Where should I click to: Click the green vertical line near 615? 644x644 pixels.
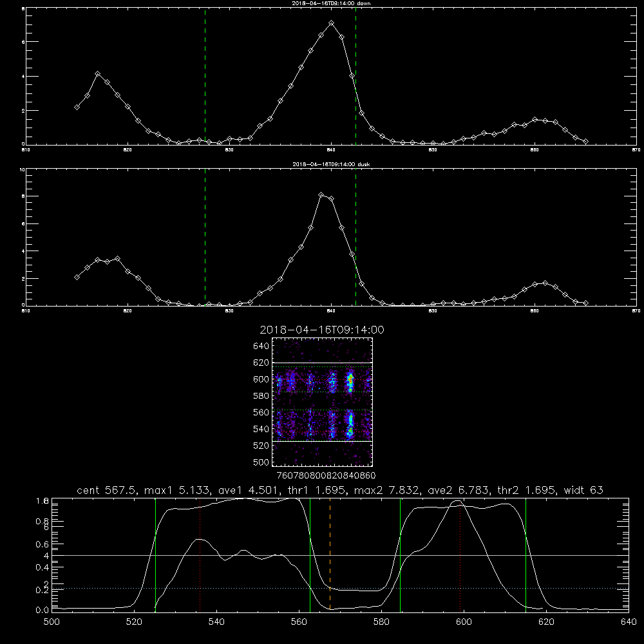point(526,555)
